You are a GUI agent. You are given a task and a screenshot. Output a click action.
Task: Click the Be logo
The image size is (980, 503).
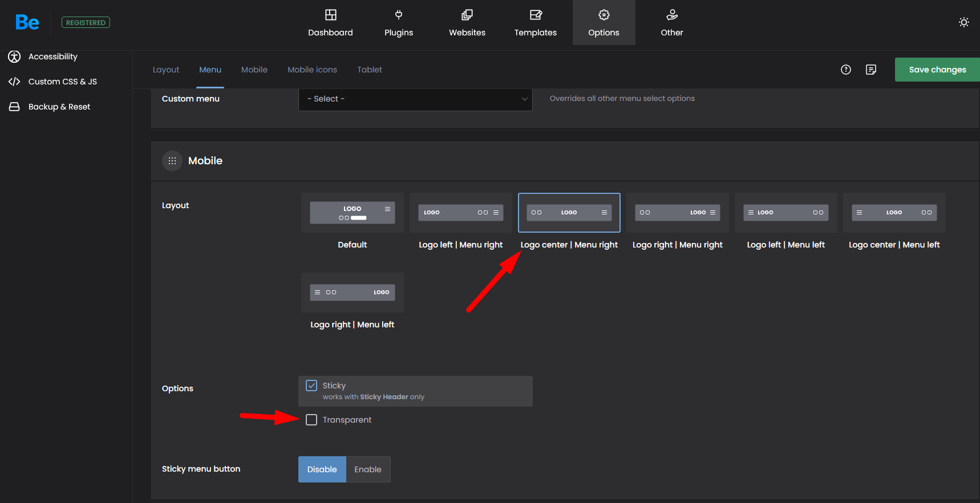[x=27, y=22]
